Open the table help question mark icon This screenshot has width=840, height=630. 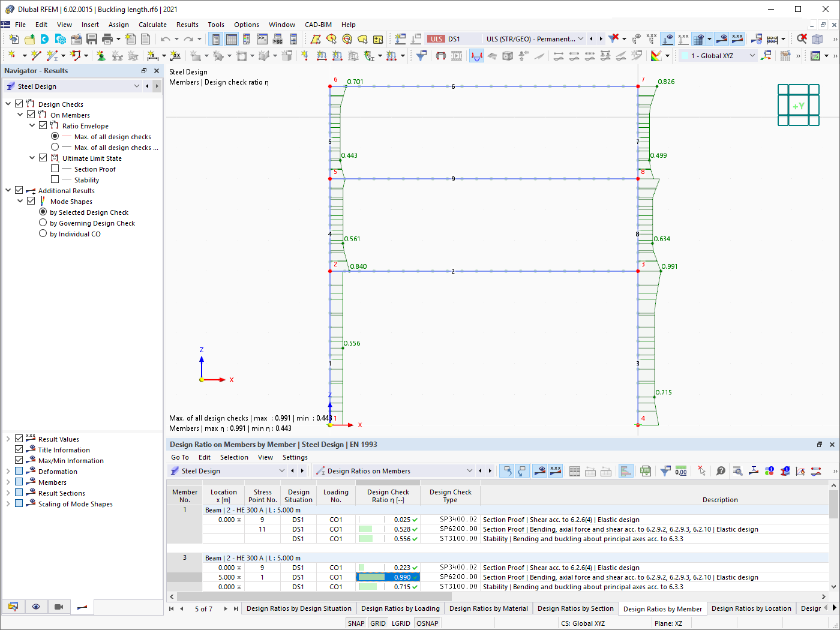721,470
